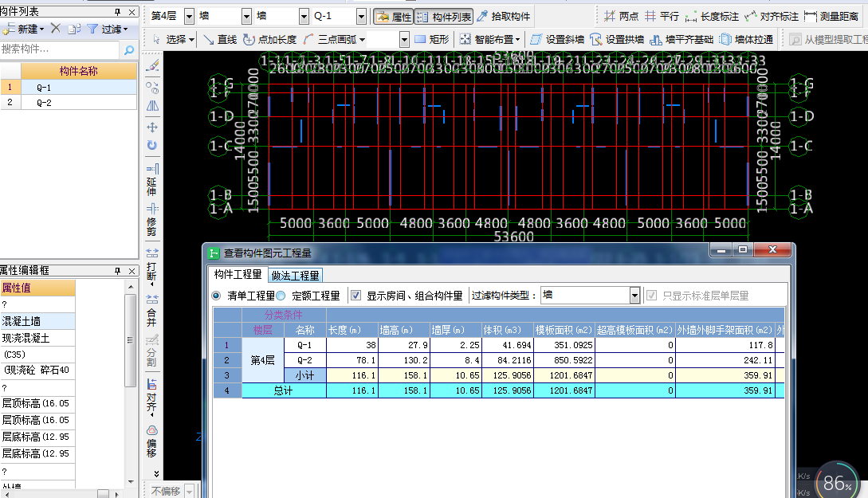Click the 测量距离 measure distance tool
Viewport: 868px width, 498px height.
[831, 17]
